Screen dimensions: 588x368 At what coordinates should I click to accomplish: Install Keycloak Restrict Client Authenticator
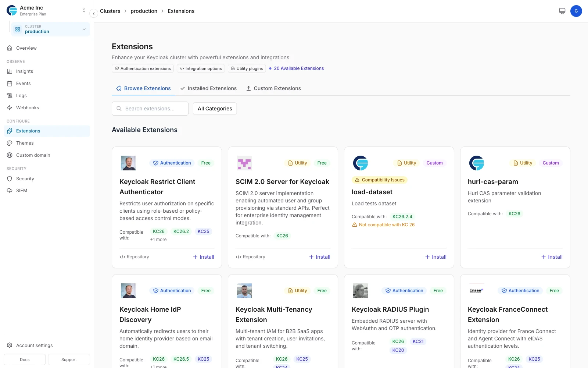(204, 257)
